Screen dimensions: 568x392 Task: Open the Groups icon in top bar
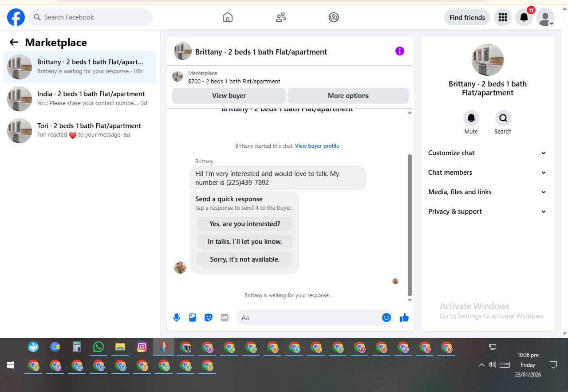pyautogui.click(x=334, y=17)
